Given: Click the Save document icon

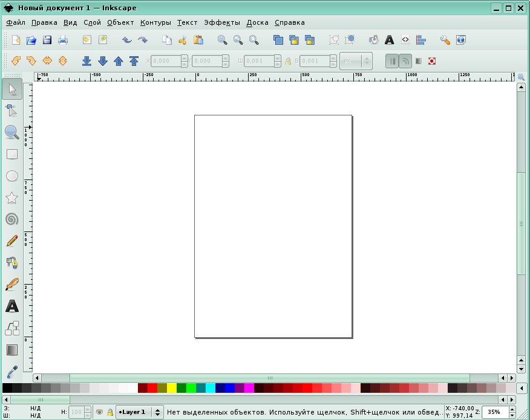Looking at the screenshot, I should [x=47, y=40].
